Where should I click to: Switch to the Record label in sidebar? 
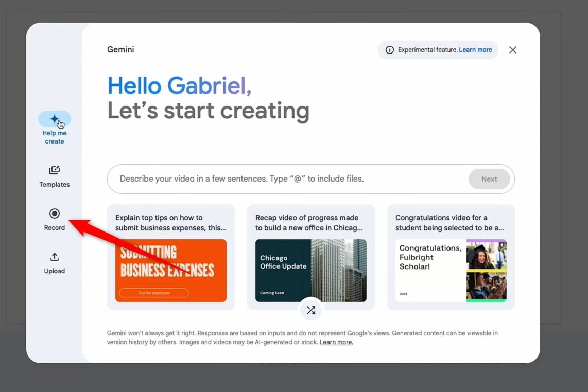click(55, 227)
